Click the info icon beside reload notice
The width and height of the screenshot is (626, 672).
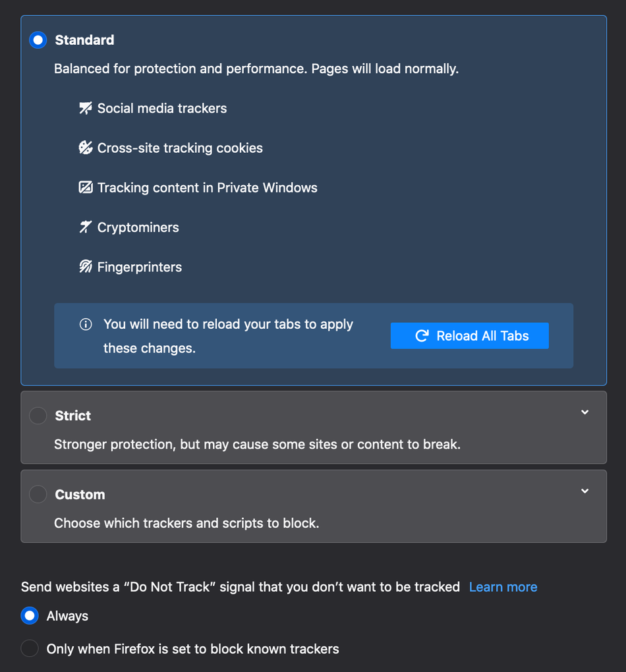coord(86,324)
